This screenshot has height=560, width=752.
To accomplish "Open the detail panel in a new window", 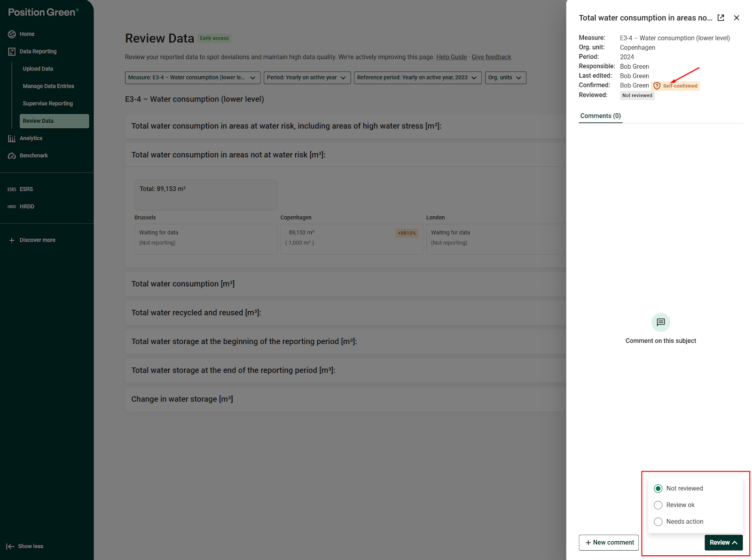I will [x=721, y=18].
